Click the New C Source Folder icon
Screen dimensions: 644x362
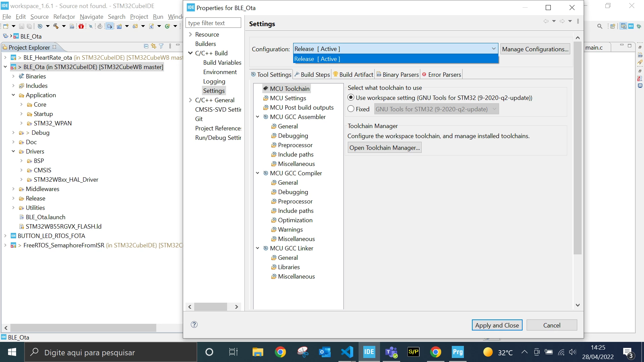tap(135, 26)
